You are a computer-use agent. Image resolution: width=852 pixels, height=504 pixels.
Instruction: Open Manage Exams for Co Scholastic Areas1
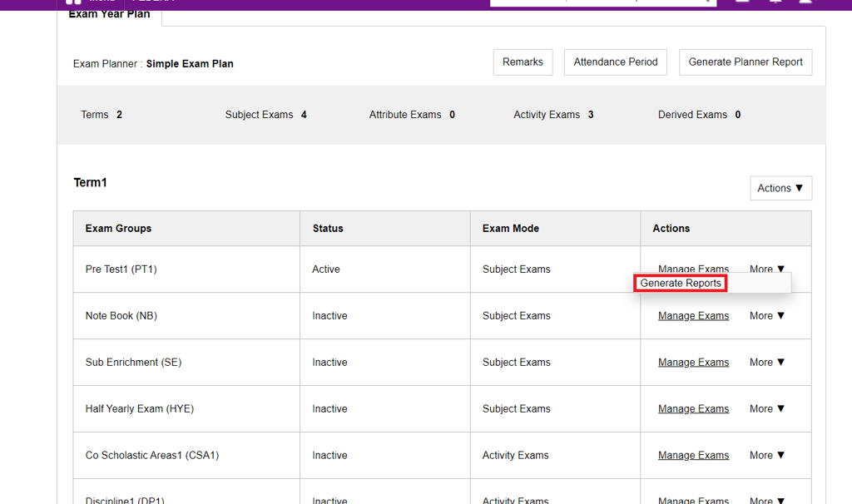693,456
